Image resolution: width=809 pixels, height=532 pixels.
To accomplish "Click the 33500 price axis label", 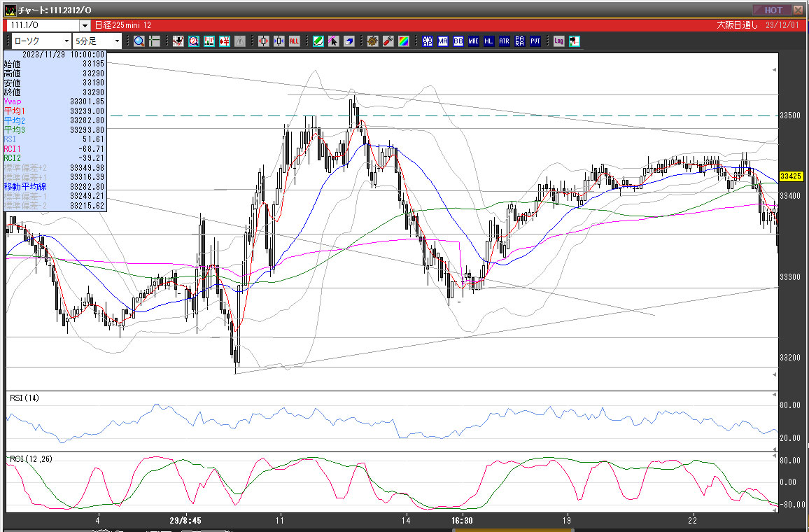I will point(790,115).
